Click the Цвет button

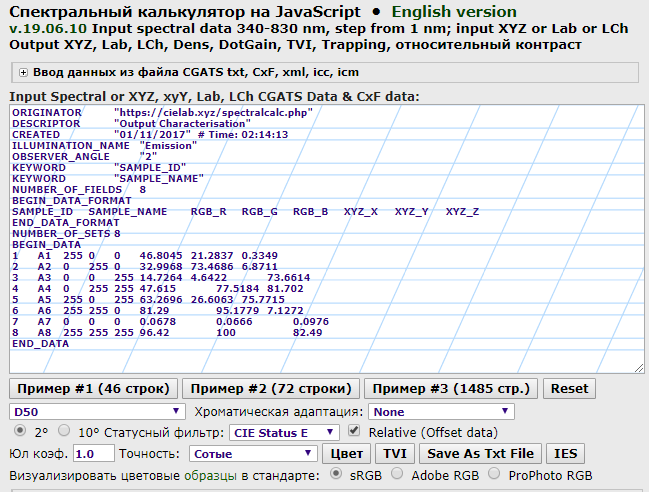pyautogui.click(x=346, y=454)
